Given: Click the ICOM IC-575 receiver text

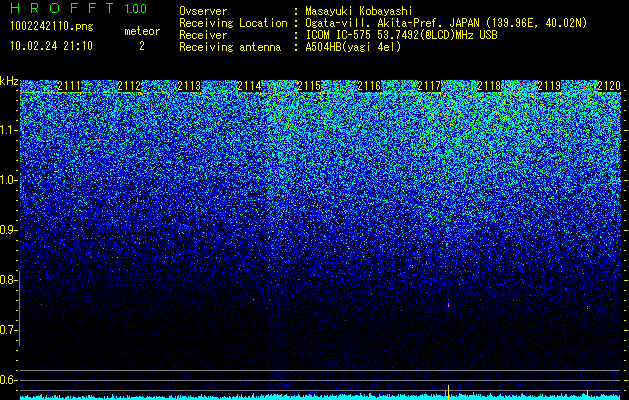Looking at the screenshot, I should 401,35.
